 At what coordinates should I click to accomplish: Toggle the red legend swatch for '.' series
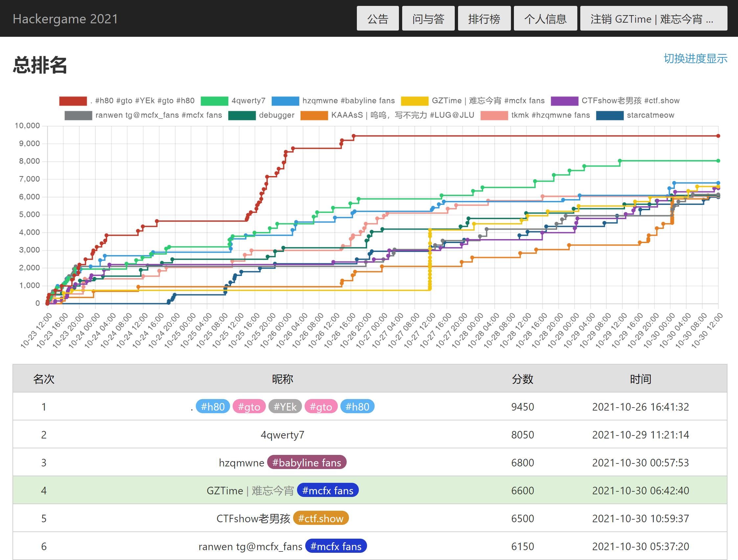(x=73, y=101)
